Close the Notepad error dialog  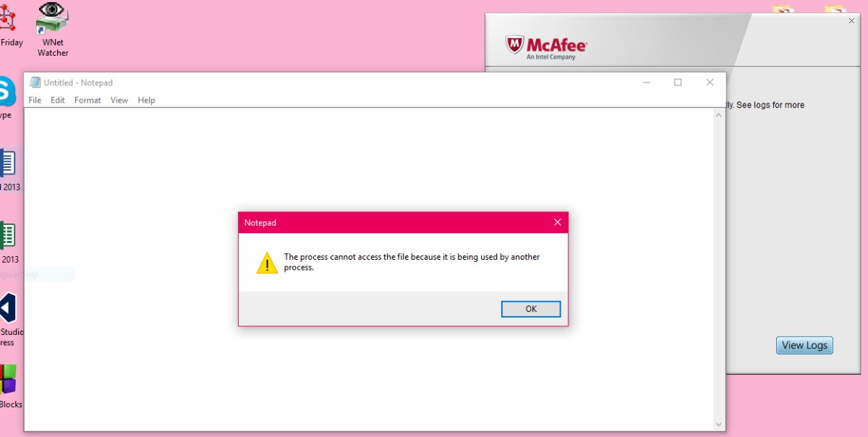(557, 222)
